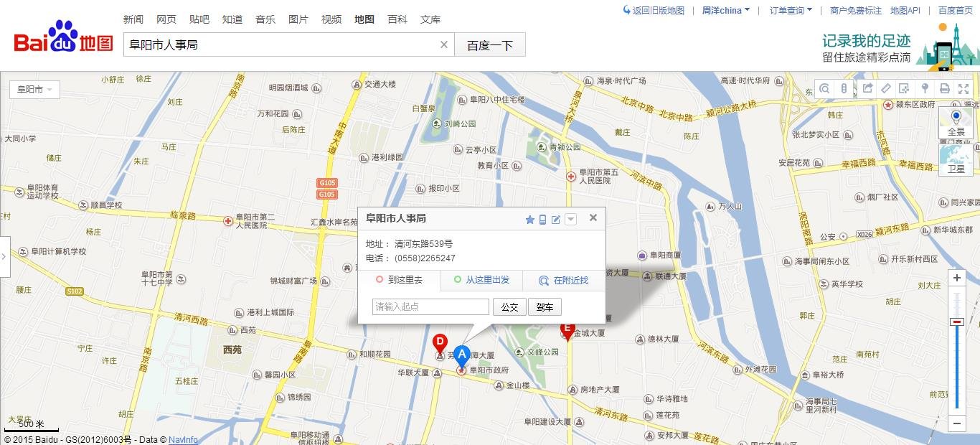Activate the screenshot capture tool in the toolbar

pos(905,89)
